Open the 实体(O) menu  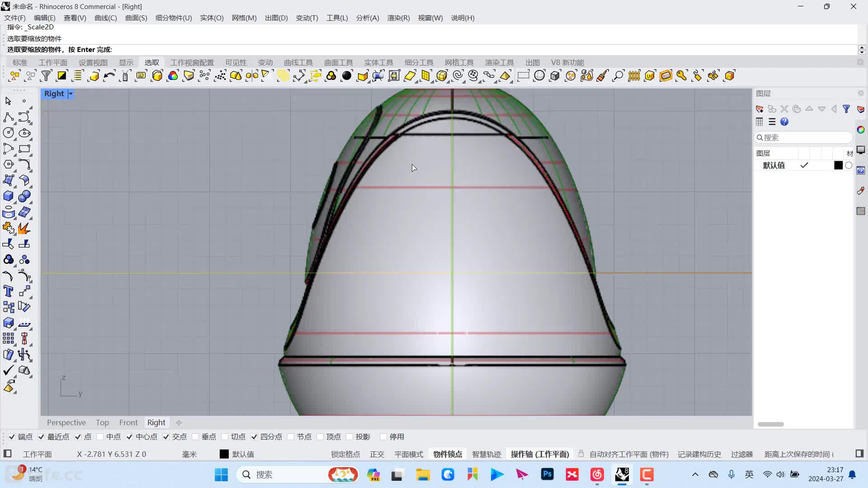[x=212, y=18]
